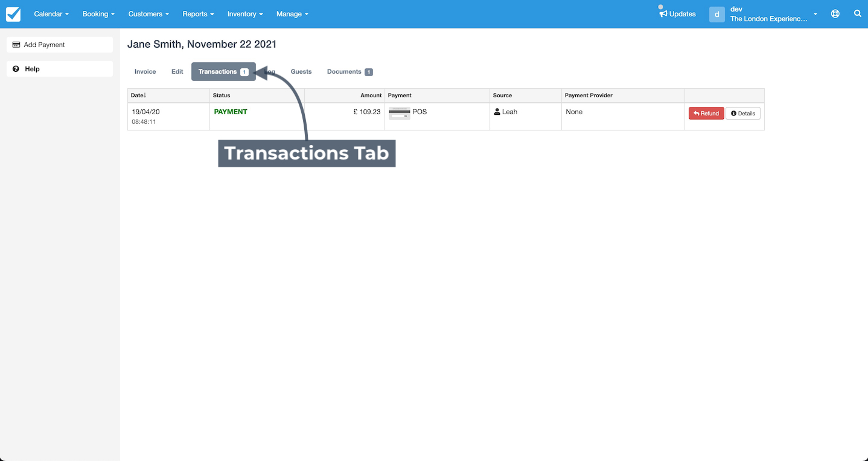Screen dimensions: 868x461
Task: Click the Add Payment button
Action: point(60,45)
